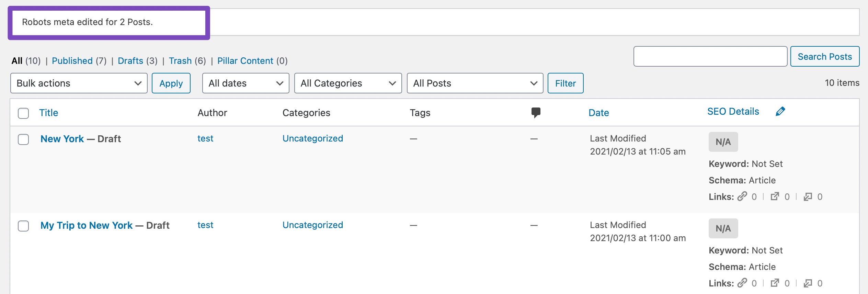
Task: Switch to the Published posts view
Action: 72,61
